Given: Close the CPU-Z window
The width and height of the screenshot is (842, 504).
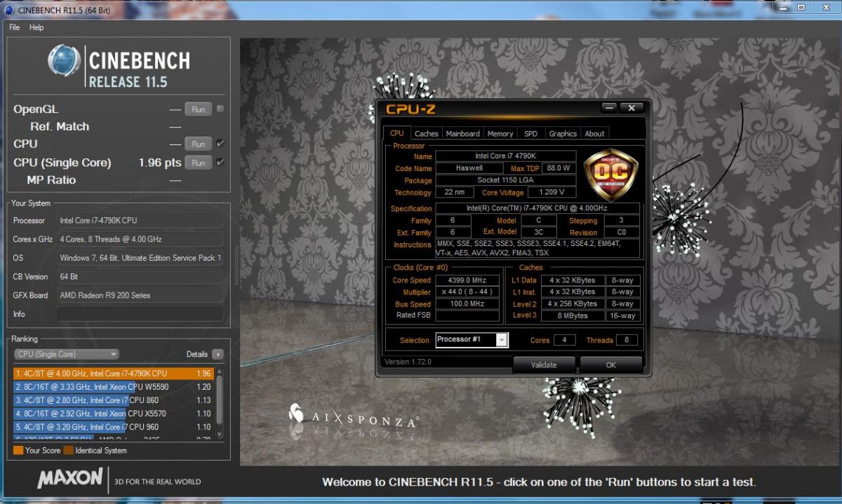Looking at the screenshot, I should click(631, 108).
